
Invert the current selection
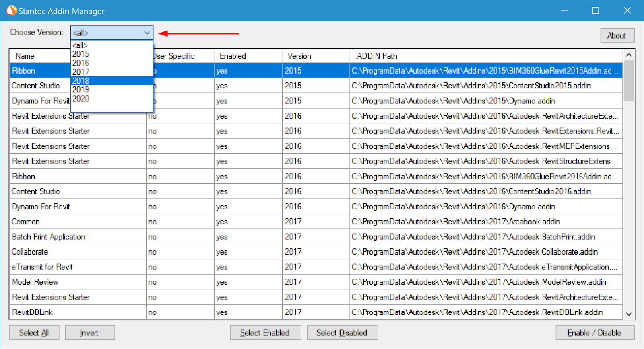click(90, 333)
